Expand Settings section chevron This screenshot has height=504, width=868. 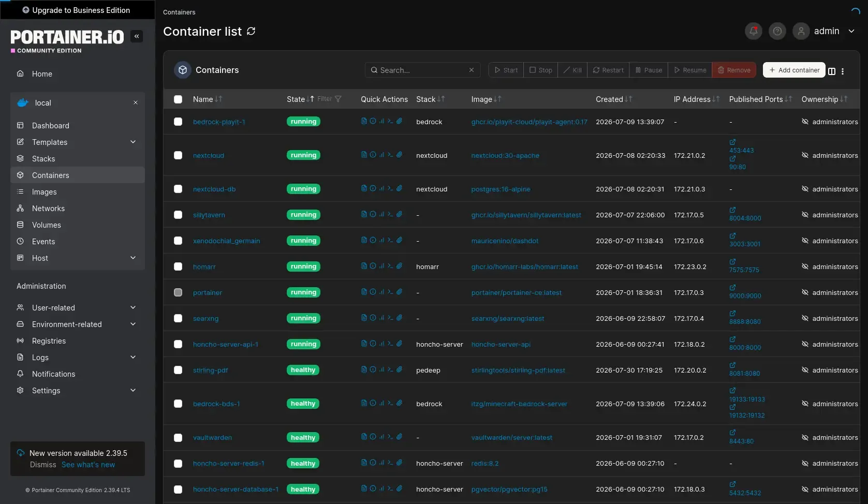point(133,390)
